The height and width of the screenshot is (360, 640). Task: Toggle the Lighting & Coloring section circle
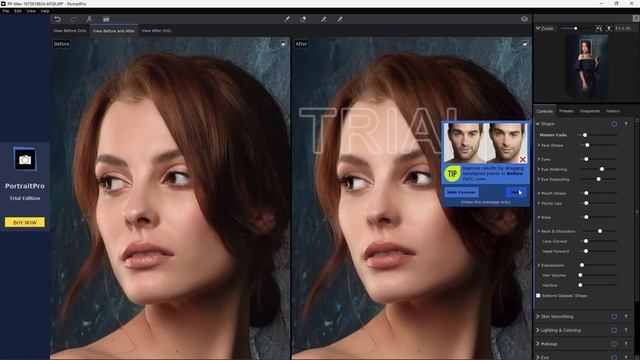click(x=614, y=330)
